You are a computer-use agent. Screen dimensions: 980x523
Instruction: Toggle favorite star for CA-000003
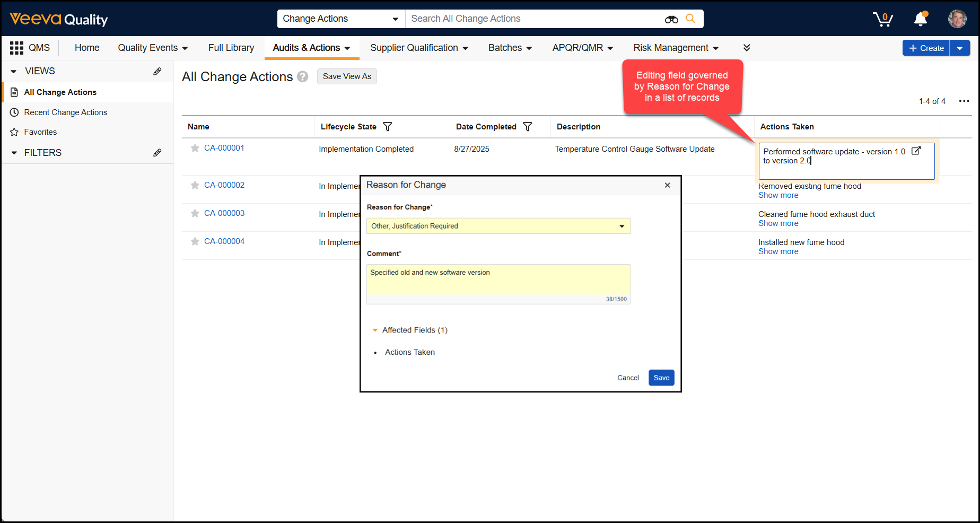195,213
